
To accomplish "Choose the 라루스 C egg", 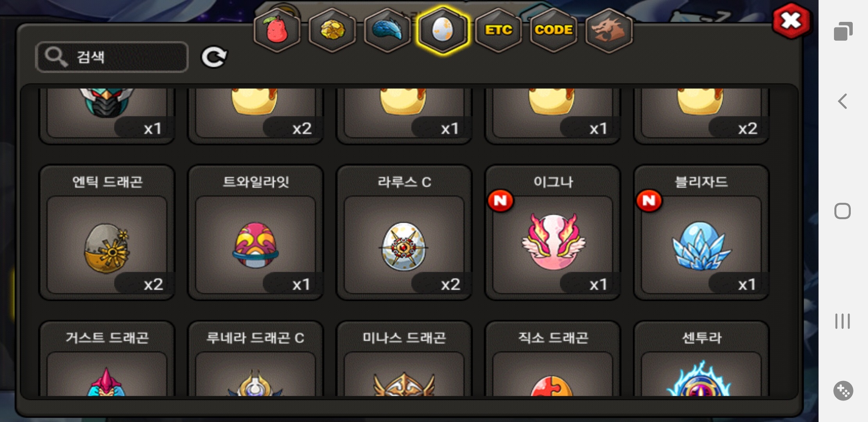I will 404,232.
